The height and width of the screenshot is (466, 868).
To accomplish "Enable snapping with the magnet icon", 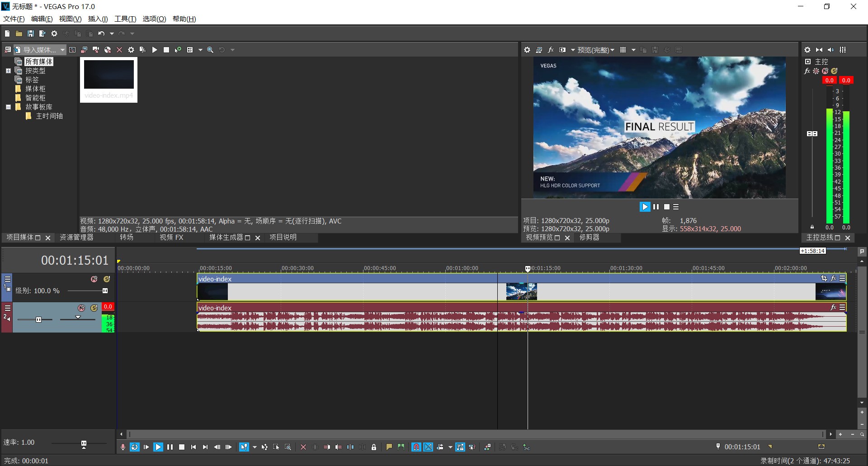I will pos(416,447).
